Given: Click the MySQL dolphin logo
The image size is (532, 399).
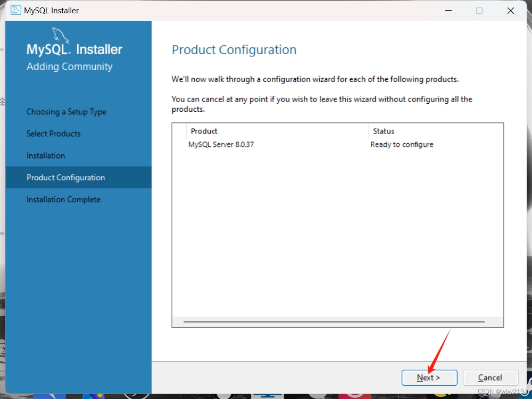Looking at the screenshot, I should (61, 35).
